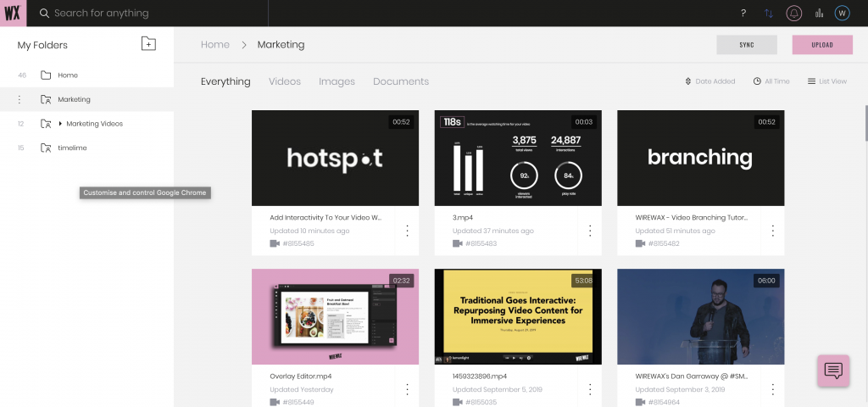Click Marketing in the breadcrumb
The height and width of the screenshot is (407, 868).
[x=281, y=45]
